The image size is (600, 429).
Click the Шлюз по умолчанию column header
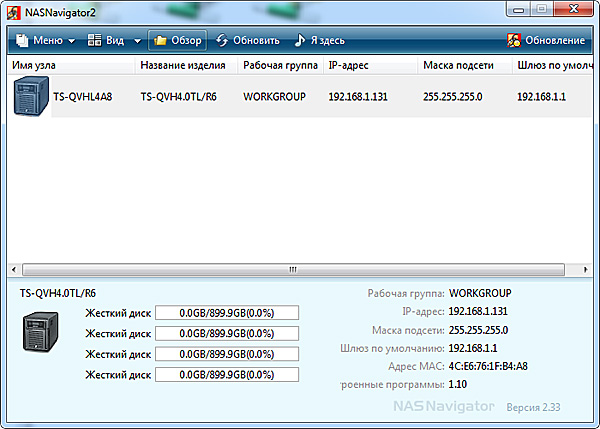(555, 66)
